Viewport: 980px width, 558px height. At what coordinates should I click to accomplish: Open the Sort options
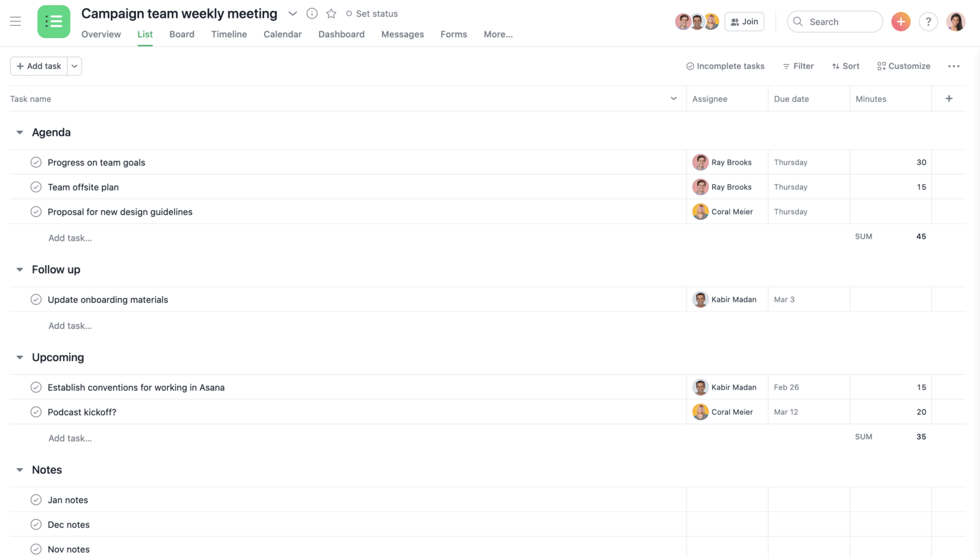coord(845,66)
